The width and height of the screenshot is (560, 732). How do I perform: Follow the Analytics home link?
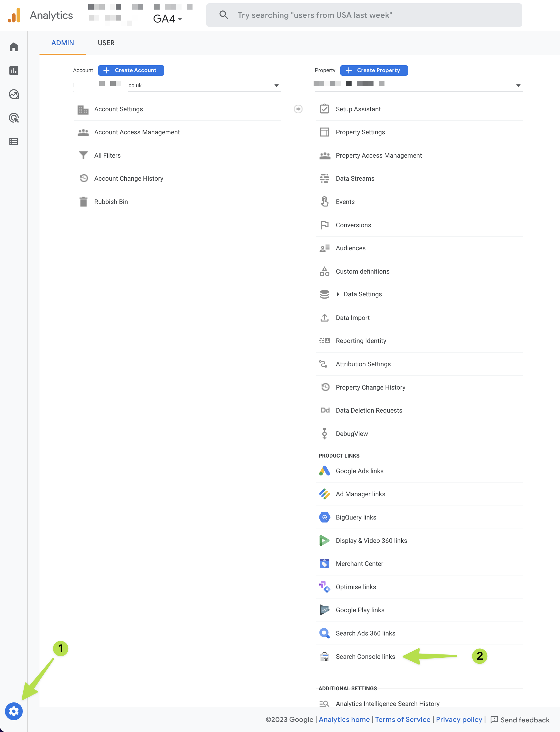(x=344, y=719)
